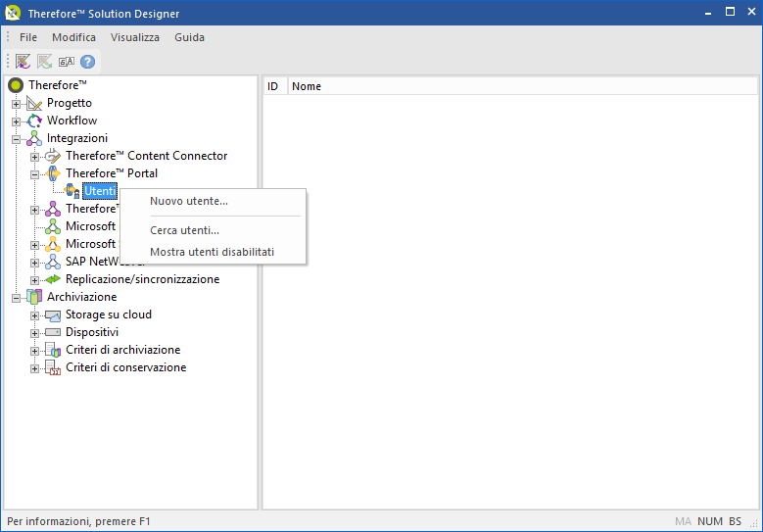This screenshot has height=532, width=763.
Task: Click the Storage su cloud icon
Action: coord(53,314)
